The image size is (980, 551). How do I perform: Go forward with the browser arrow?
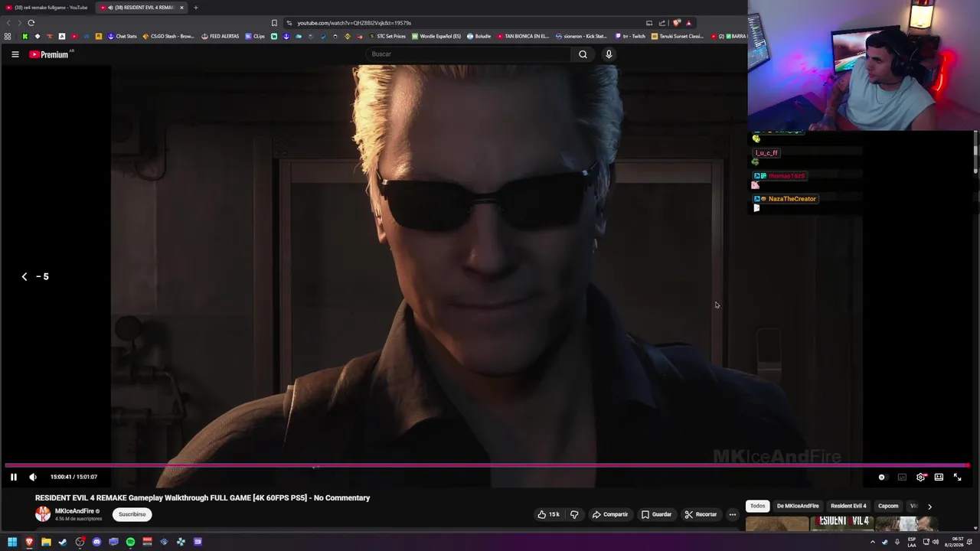(20, 23)
